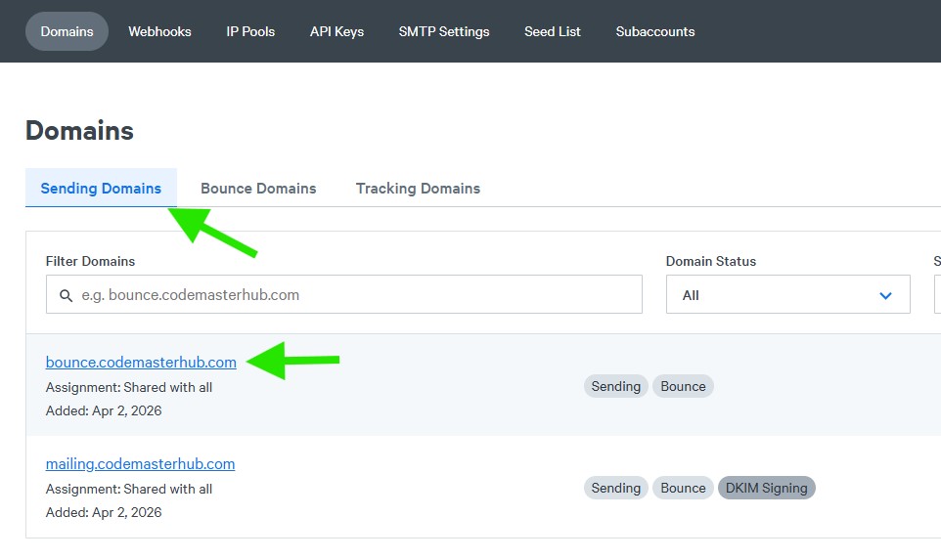Open the bounce.codemasterhub.com domain link
This screenshot has height=560, width=941.
point(141,363)
